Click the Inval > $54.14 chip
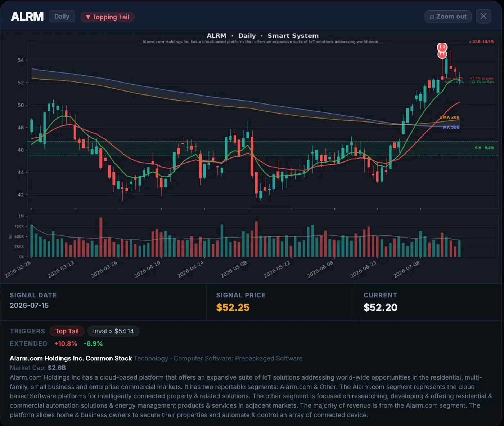504x426 pixels. (x=113, y=331)
